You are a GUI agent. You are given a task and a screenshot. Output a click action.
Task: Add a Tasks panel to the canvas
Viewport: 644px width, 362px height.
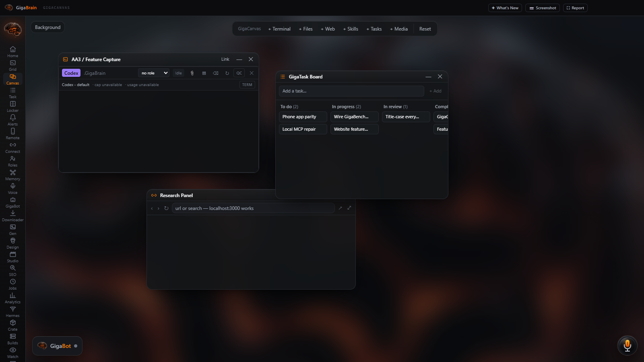point(374,29)
